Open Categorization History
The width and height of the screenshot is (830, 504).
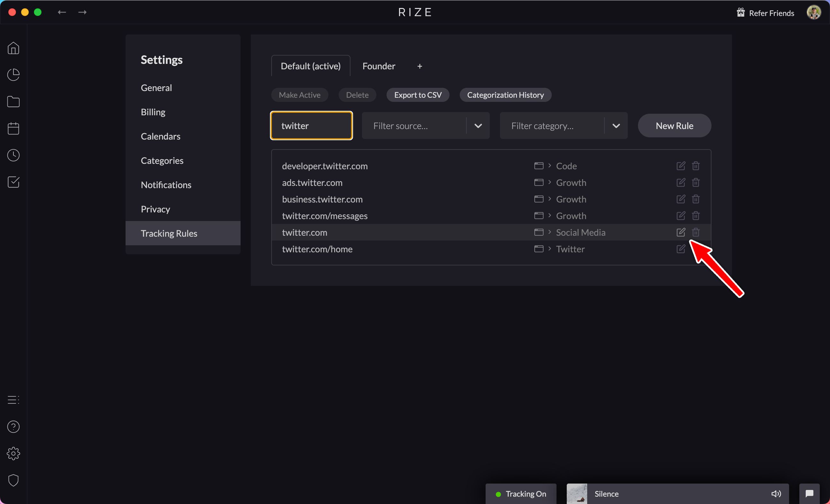(505, 95)
